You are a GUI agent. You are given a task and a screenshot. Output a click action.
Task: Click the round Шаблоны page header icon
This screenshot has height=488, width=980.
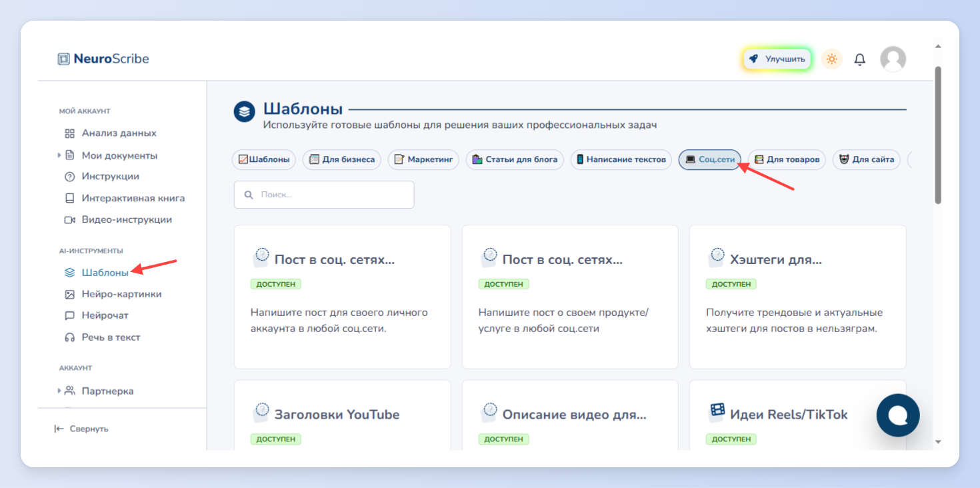(245, 111)
